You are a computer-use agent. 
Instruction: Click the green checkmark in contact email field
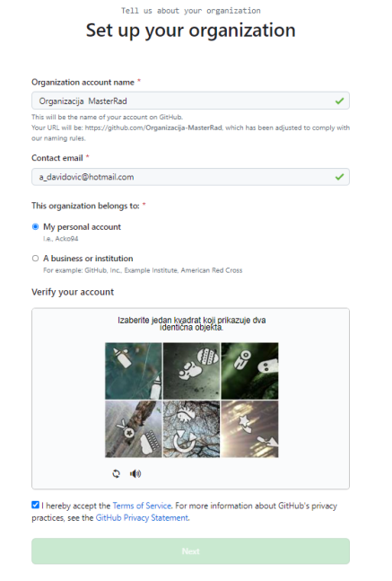(x=339, y=177)
